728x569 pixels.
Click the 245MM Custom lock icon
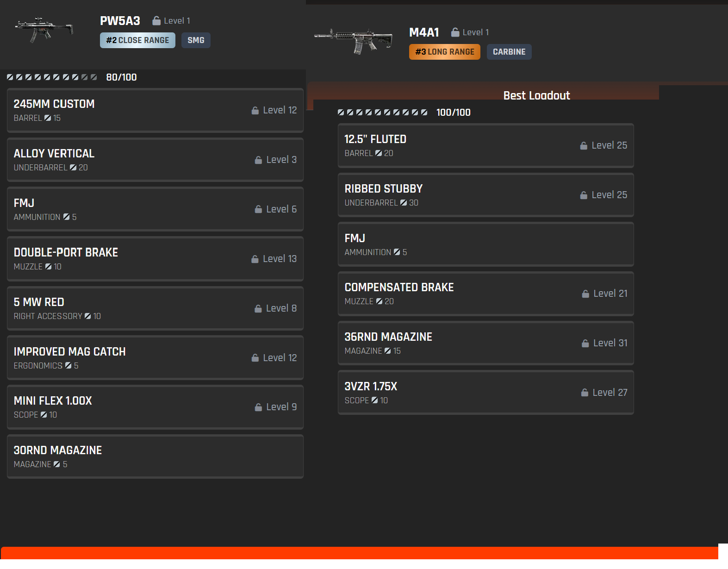pyautogui.click(x=255, y=111)
